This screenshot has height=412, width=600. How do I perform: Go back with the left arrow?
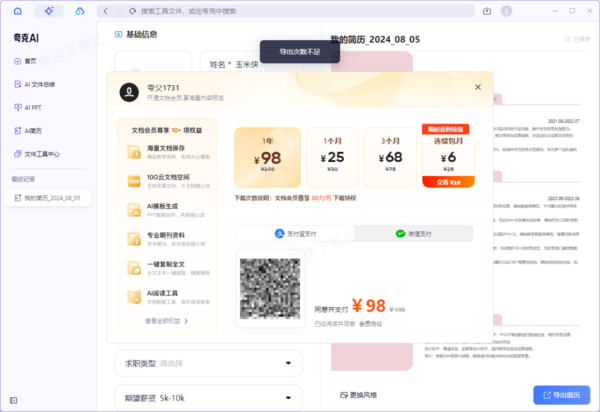[106, 11]
